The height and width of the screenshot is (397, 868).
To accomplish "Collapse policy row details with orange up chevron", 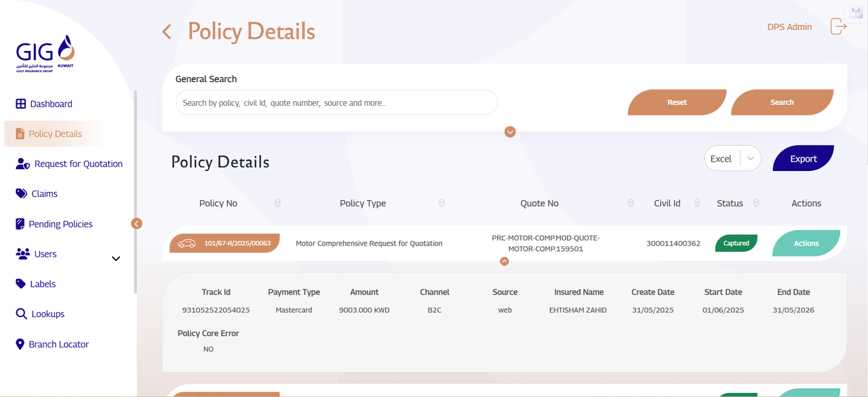I will [505, 261].
